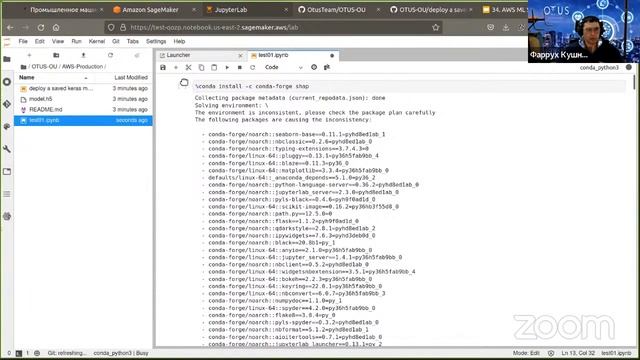Click 'Git: refreshing...' in status bar

coord(67,353)
